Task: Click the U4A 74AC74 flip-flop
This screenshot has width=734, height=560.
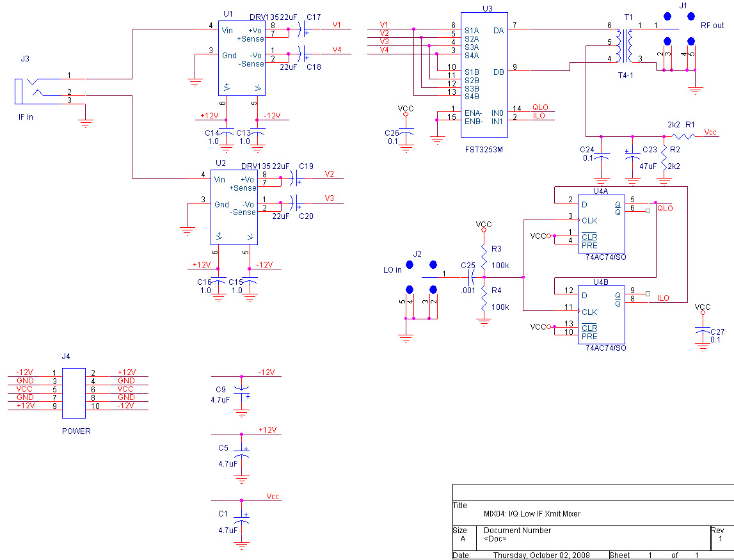Action: coord(601,223)
